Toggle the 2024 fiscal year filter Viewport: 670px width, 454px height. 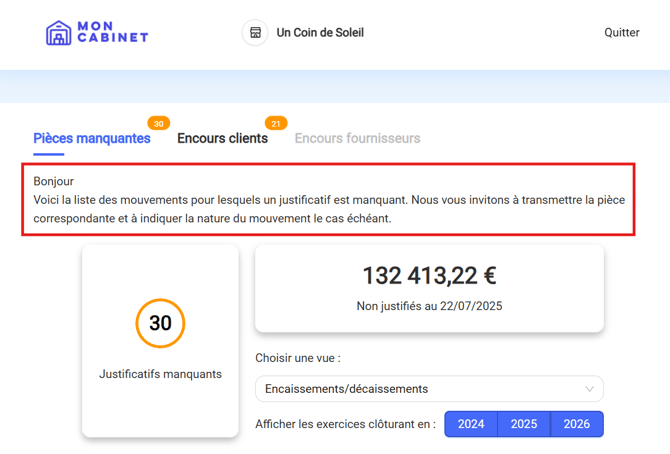coord(471,424)
